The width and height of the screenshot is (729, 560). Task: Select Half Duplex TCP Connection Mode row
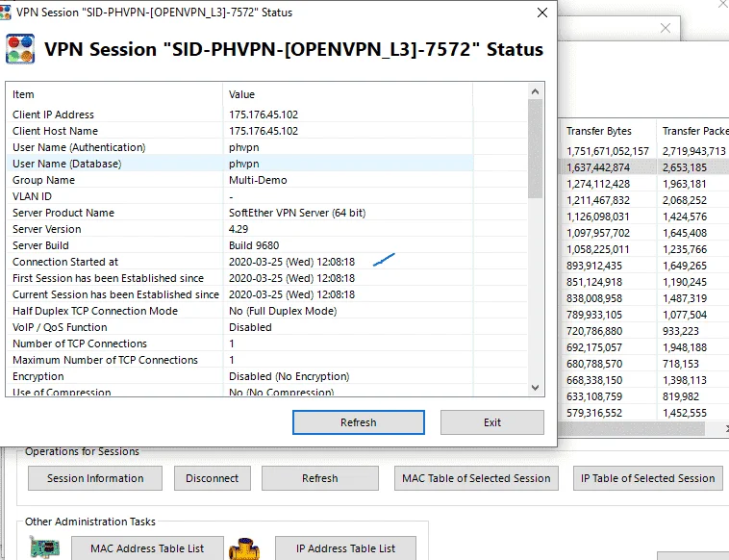239,311
